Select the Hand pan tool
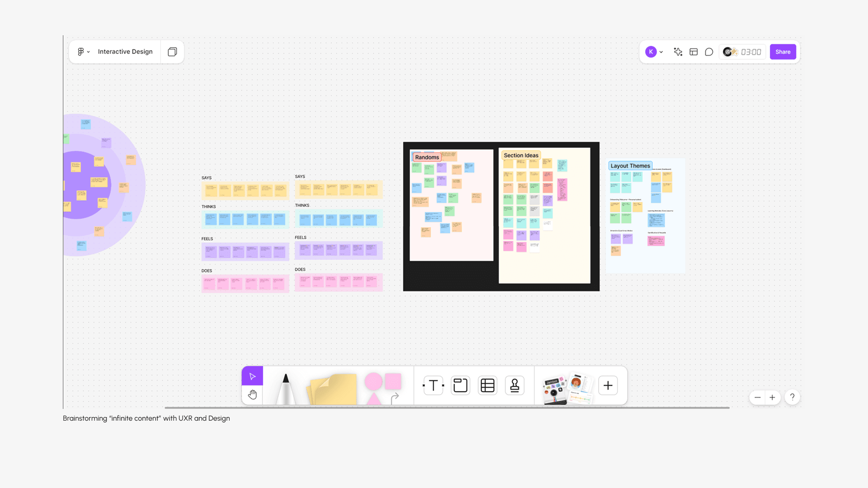 click(252, 394)
